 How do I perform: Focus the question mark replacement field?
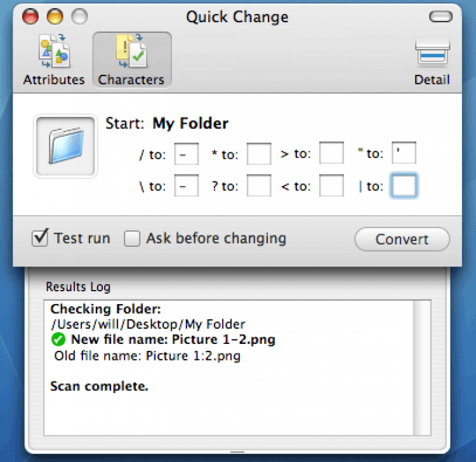(259, 187)
